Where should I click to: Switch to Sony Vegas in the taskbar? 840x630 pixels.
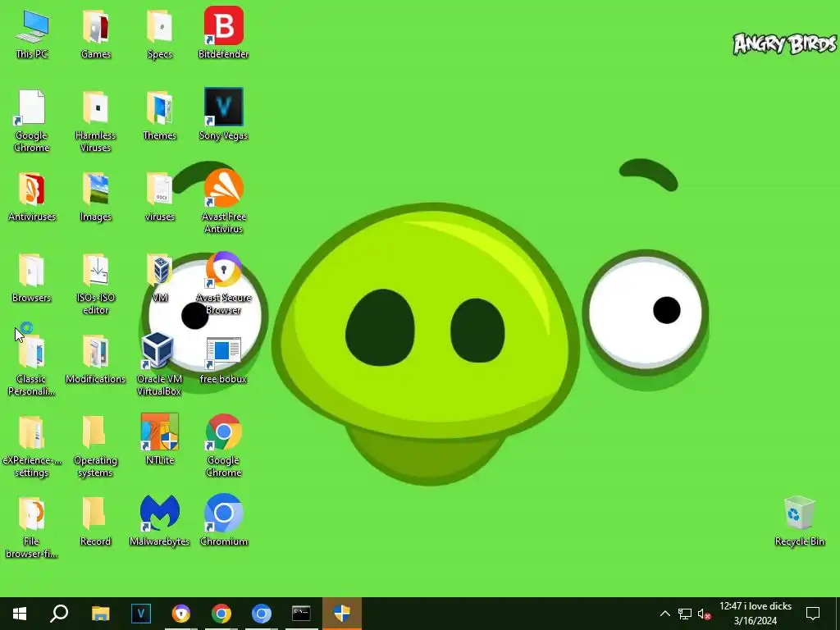pos(141,614)
